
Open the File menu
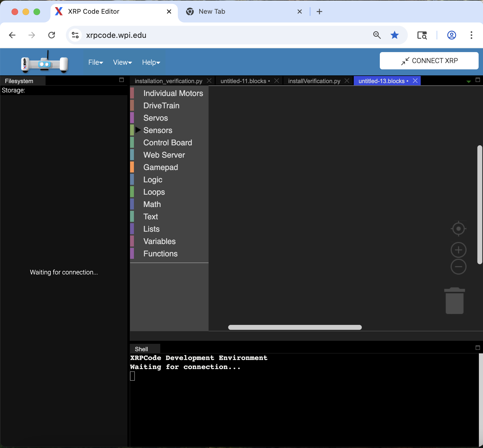pos(96,63)
